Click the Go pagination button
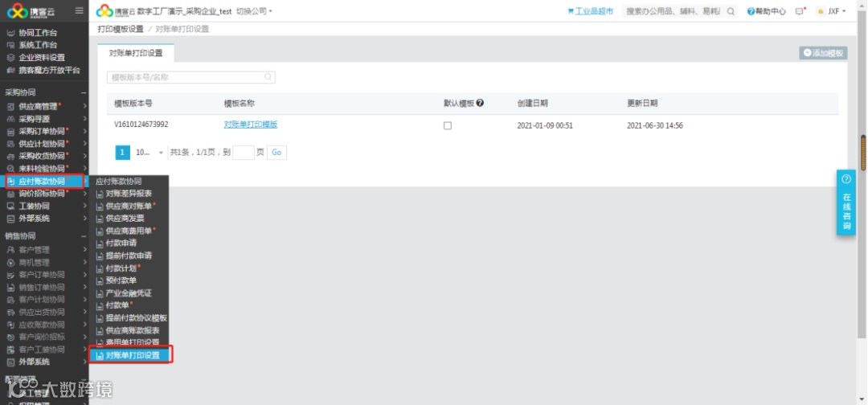Image resolution: width=868 pixels, height=405 pixels. (276, 152)
